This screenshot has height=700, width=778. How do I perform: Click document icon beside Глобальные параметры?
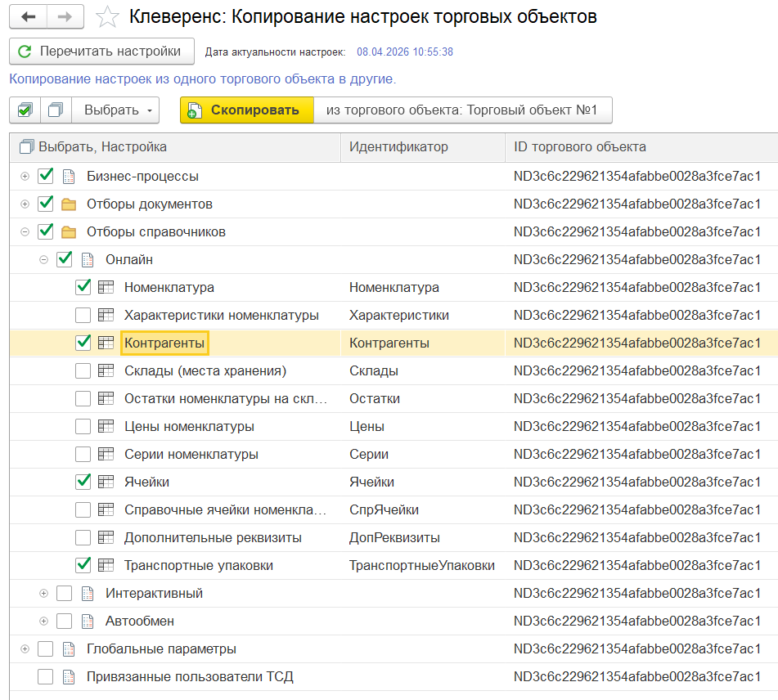click(x=69, y=649)
